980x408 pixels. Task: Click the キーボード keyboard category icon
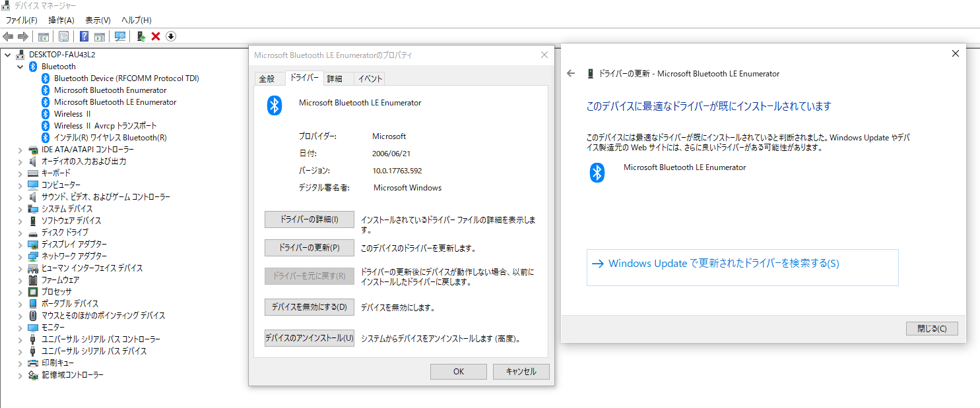(x=33, y=173)
